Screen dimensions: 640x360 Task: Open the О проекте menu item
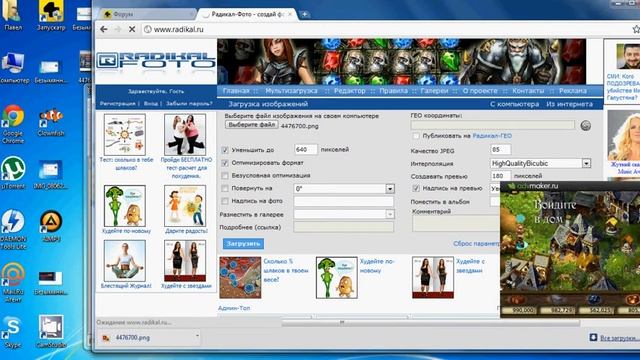click(480, 91)
